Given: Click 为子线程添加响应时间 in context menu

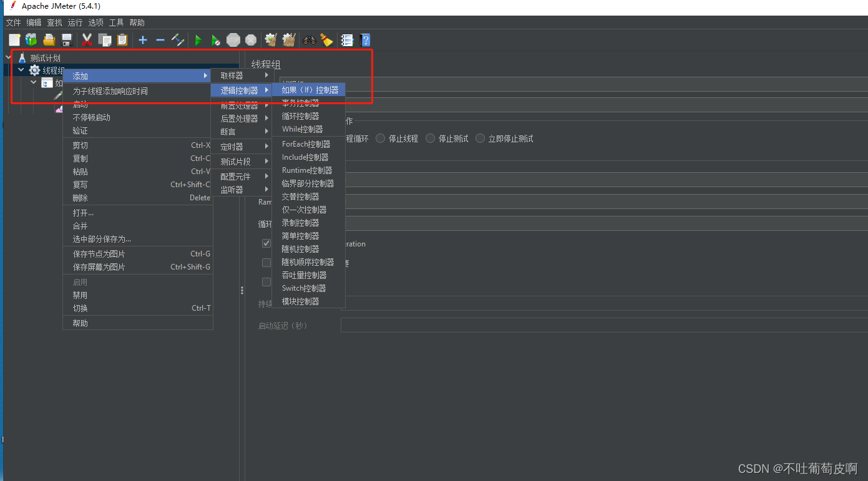Looking at the screenshot, I should (138, 91).
